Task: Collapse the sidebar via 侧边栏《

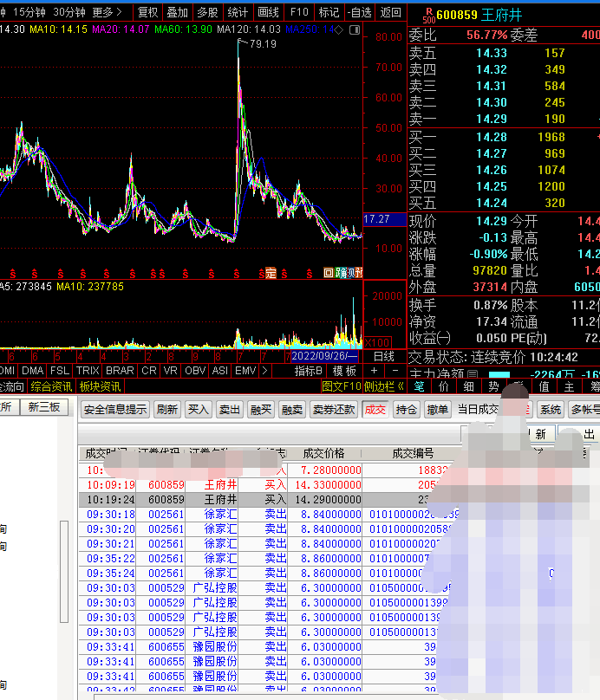Action: 383,386
